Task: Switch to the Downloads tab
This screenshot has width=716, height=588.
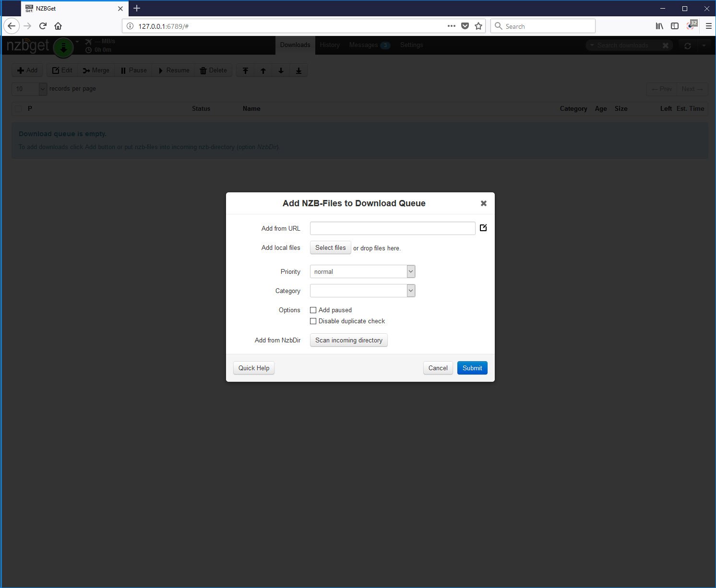Action: click(295, 45)
